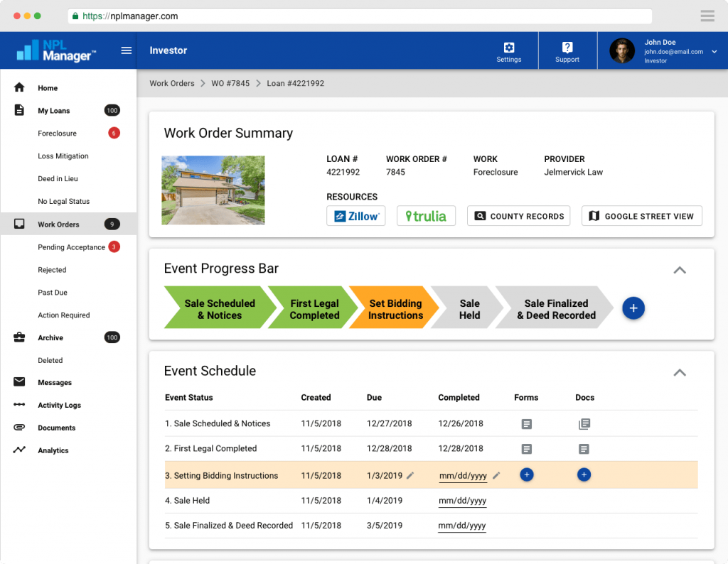Open Google Street View button

(641, 216)
